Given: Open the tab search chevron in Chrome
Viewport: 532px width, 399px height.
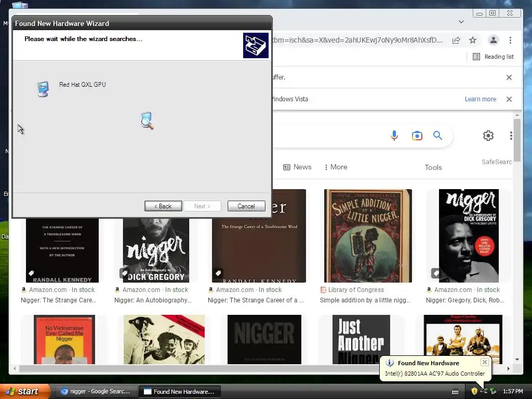Looking at the screenshot, I should point(461,22).
